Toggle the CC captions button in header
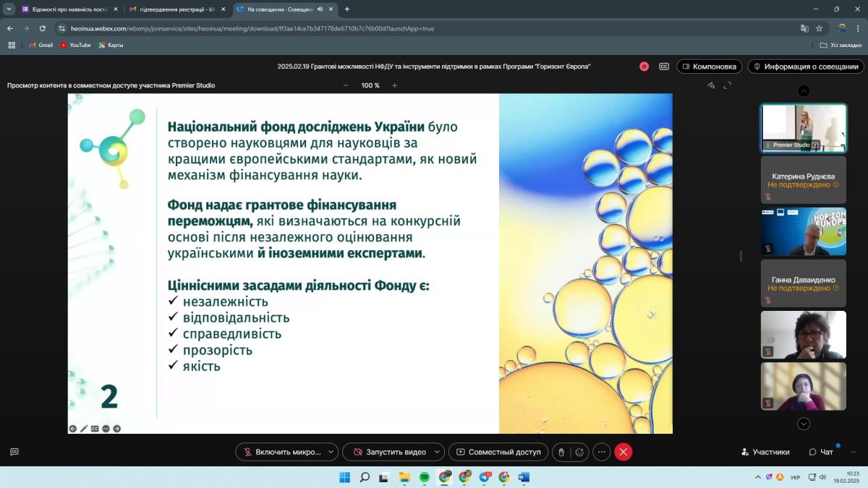The image size is (868, 488). coord(664,67)
